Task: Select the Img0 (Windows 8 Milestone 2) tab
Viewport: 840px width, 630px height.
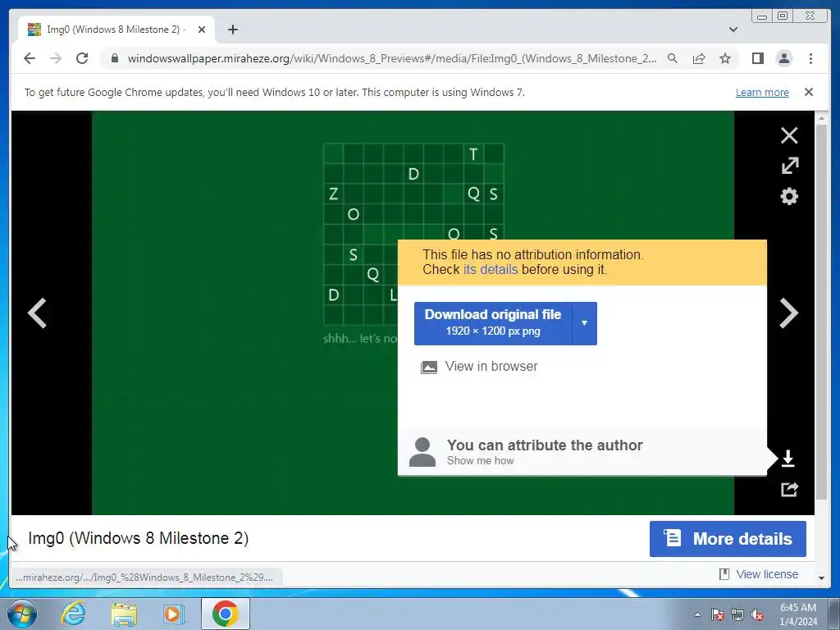Action: click(116, 30)
